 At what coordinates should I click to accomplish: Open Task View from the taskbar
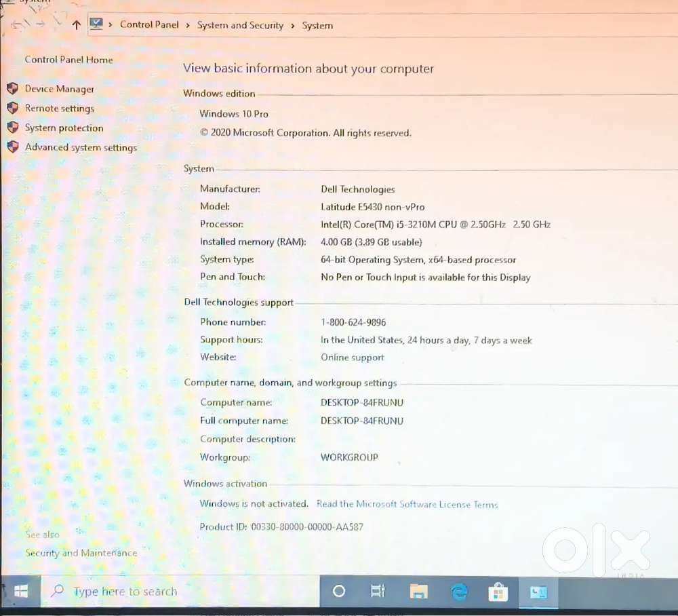[378, 592]
